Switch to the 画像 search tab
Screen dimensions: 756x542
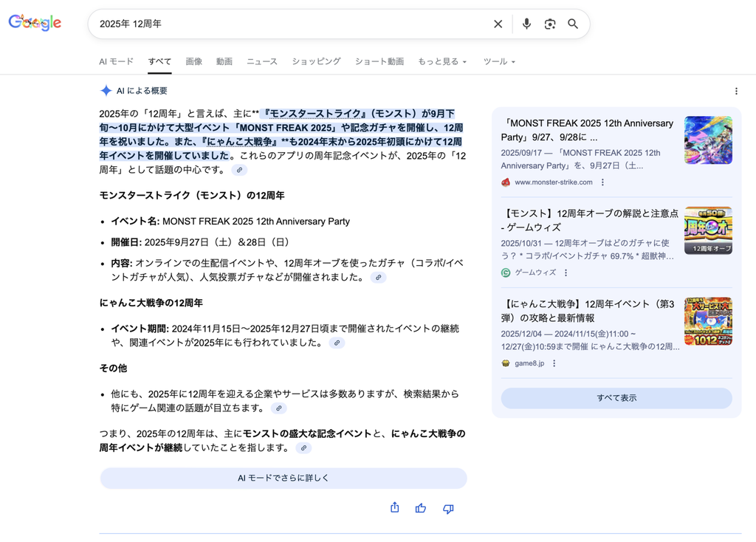click(193, 62)
